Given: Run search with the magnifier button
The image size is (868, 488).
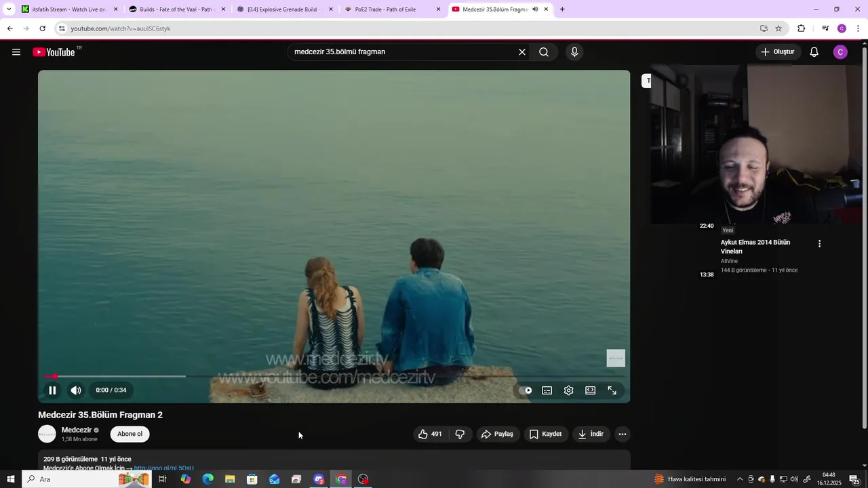Looking at the screenshot, I should (544, 52).
